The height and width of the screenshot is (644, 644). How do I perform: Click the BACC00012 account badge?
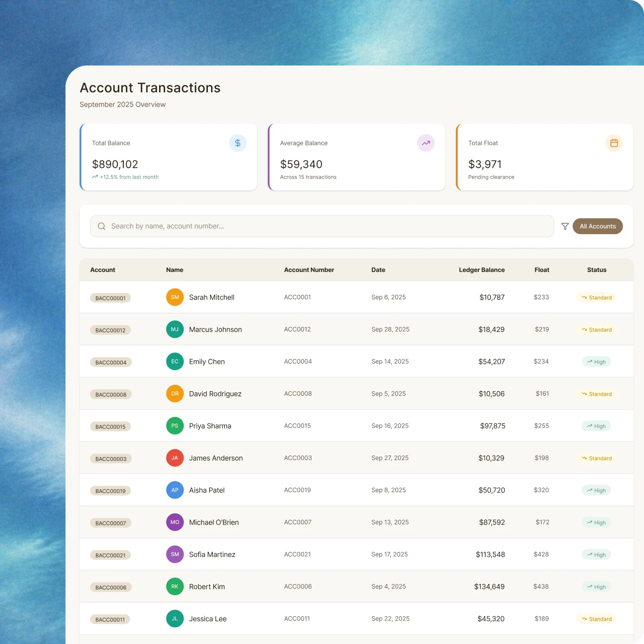coord(111,330)
